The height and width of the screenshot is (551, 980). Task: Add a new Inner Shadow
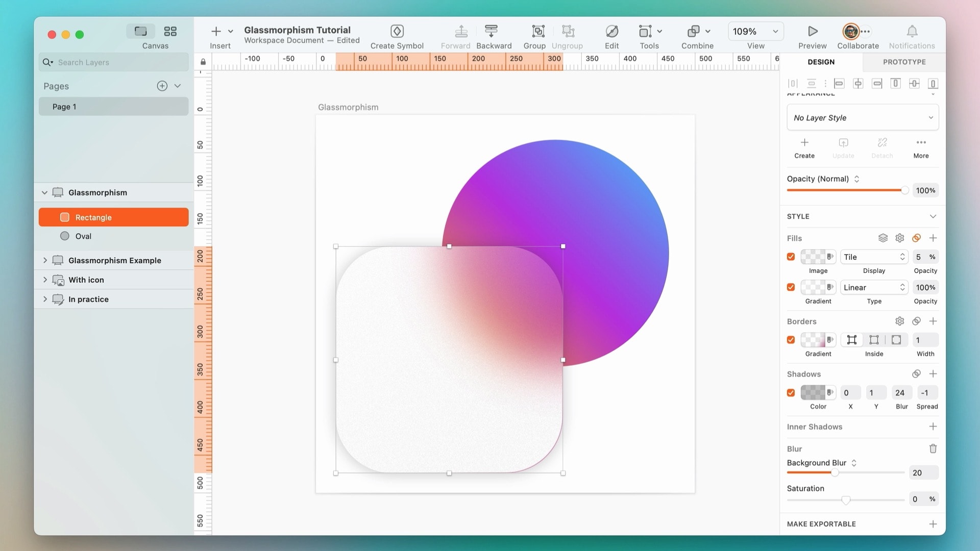coord(933,427)
